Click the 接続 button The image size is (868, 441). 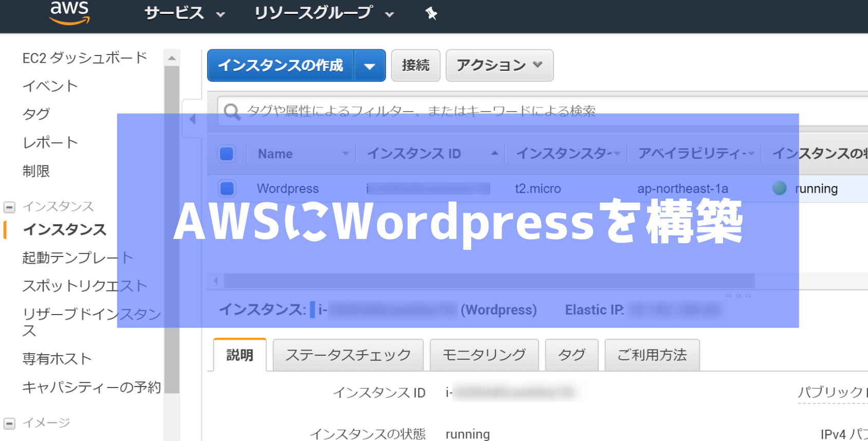pyautogui.click(x=416, y=65)
